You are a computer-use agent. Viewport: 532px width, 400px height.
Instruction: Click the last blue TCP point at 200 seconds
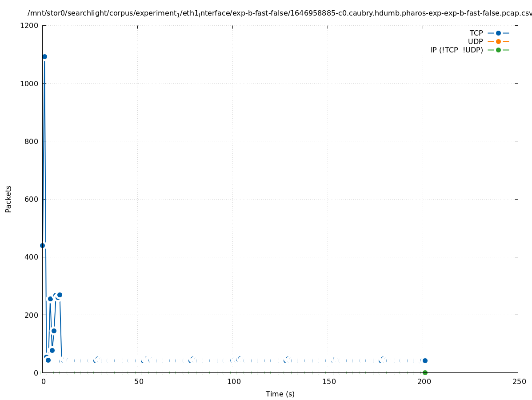click(425, 360)
